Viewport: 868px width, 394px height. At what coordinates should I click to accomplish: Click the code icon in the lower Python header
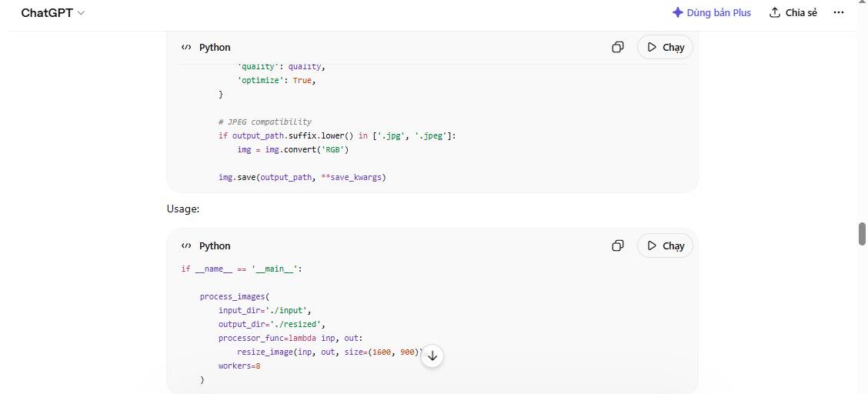coord(186,245)
